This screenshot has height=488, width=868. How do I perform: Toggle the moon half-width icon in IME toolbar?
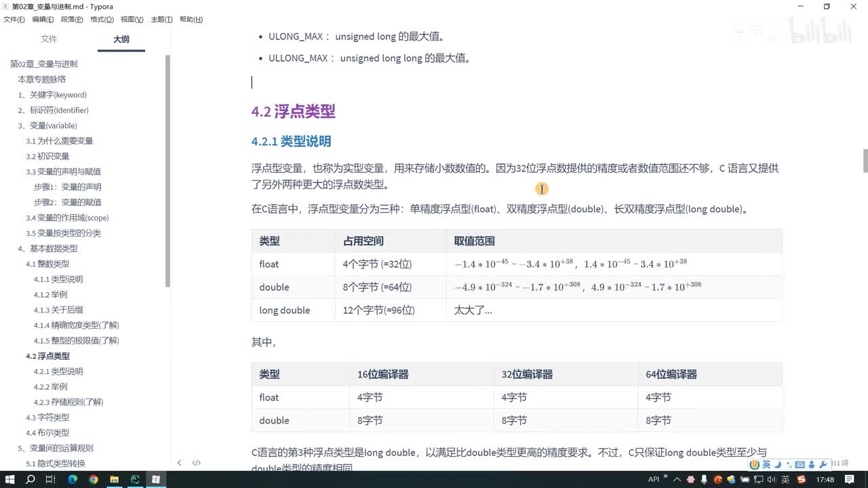(x=778, y=464)
